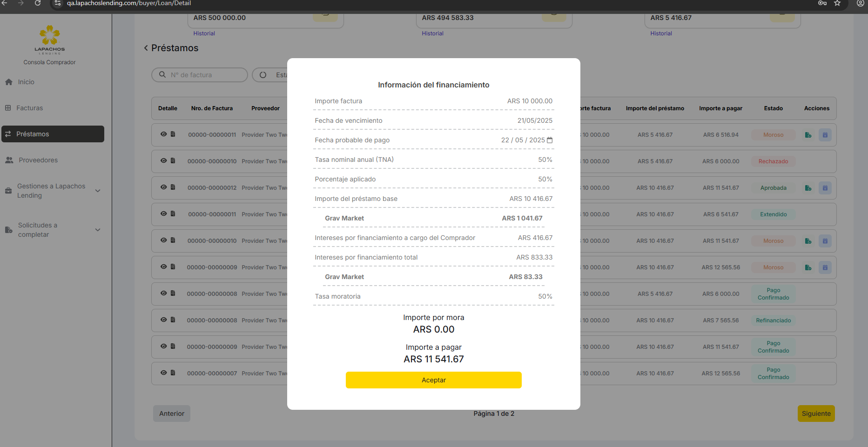Click the N° de factura search field

point(205,75)
